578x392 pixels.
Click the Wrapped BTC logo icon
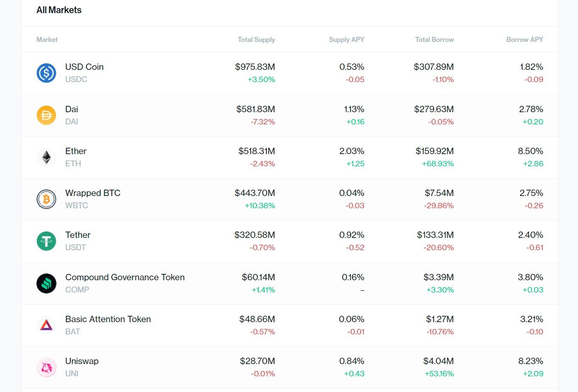[x=47, y=199]
